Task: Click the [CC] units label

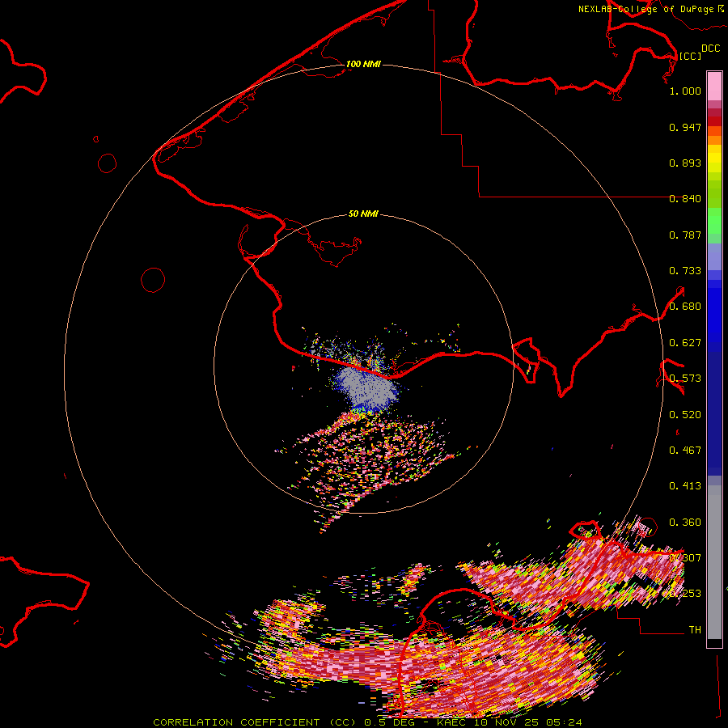Action: click(x=690, y=56)
